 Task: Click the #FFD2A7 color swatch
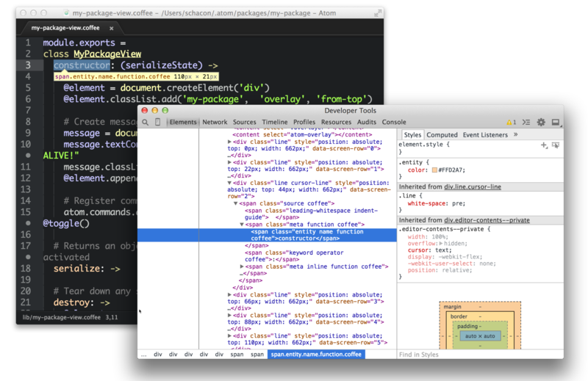(434, 170)
